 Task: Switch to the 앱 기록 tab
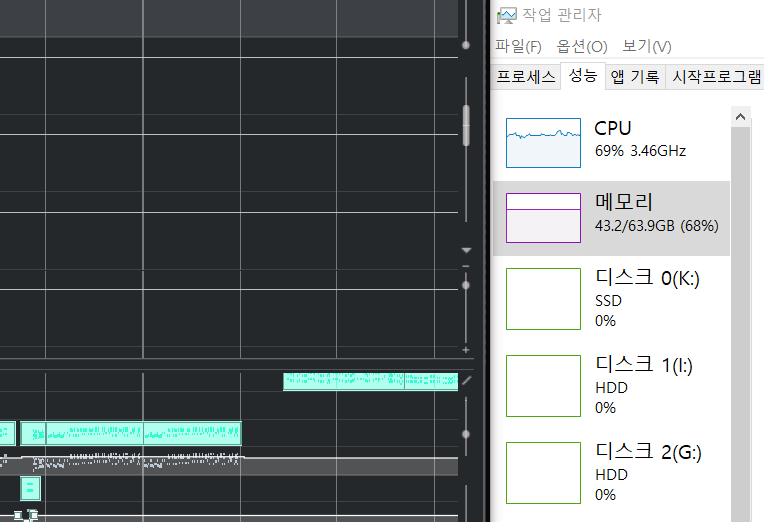pyautogui.click(x=635, y=77)
